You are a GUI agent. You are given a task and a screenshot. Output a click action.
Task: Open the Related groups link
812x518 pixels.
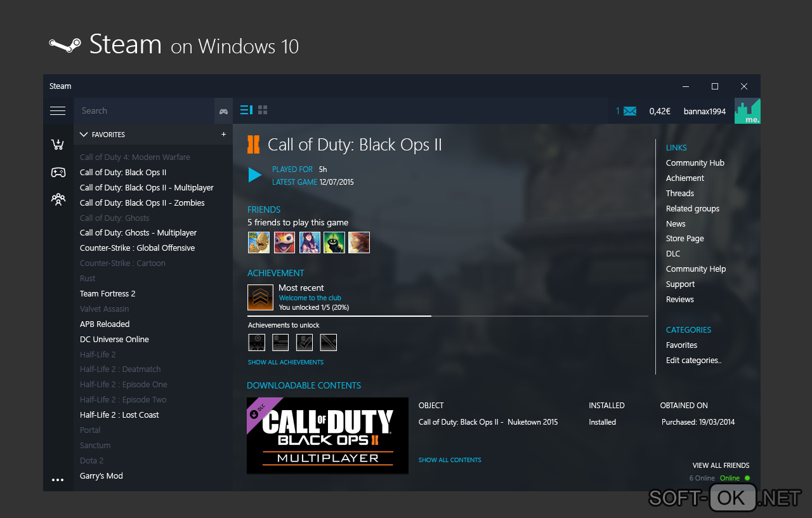(x=693, y=209)
